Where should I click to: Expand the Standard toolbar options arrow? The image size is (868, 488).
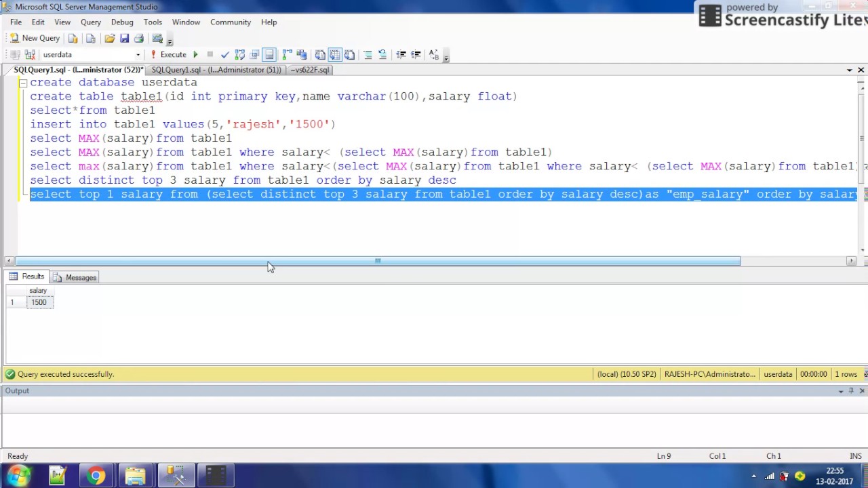point(170,40)
